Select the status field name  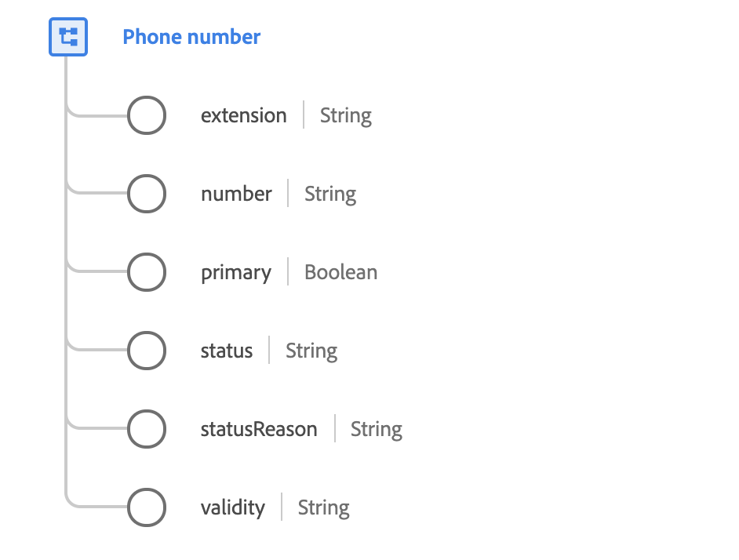pyautogui.click(x=227, y=351)
